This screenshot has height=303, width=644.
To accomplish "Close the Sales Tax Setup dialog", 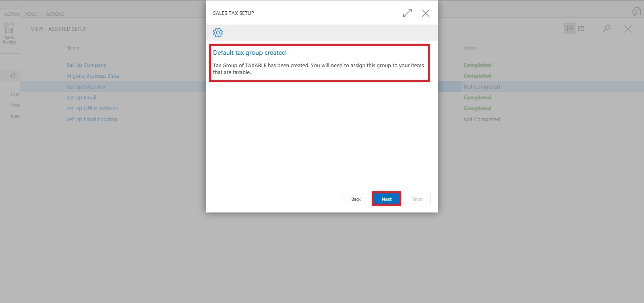I will [x=425, y=13].
